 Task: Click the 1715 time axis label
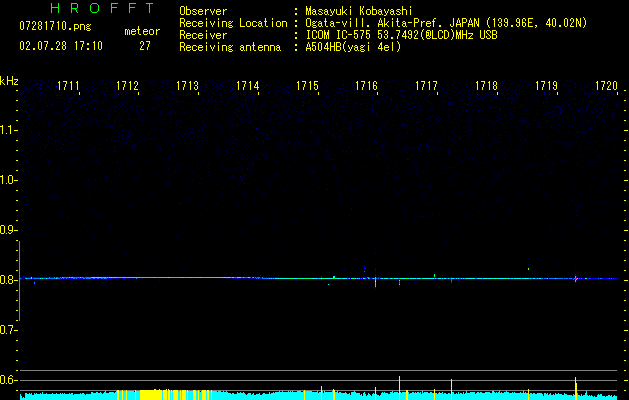click(307, 86)
